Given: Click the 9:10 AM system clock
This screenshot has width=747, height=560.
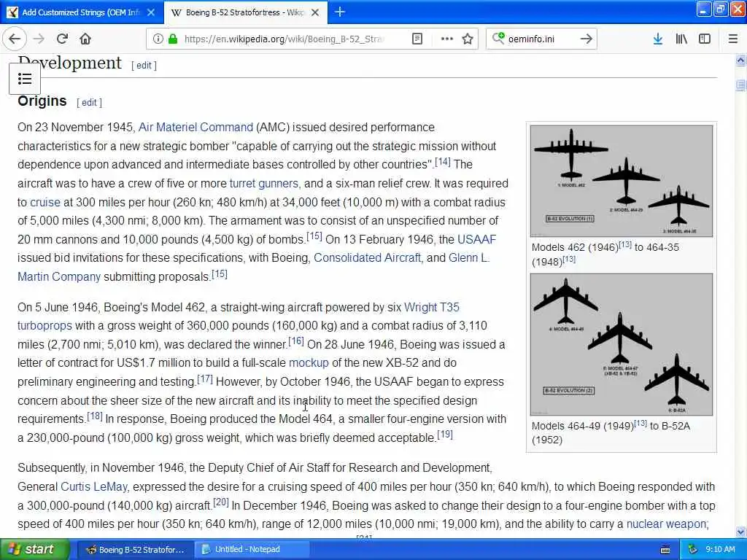Looking at the screenshot, I should [720, 550].
